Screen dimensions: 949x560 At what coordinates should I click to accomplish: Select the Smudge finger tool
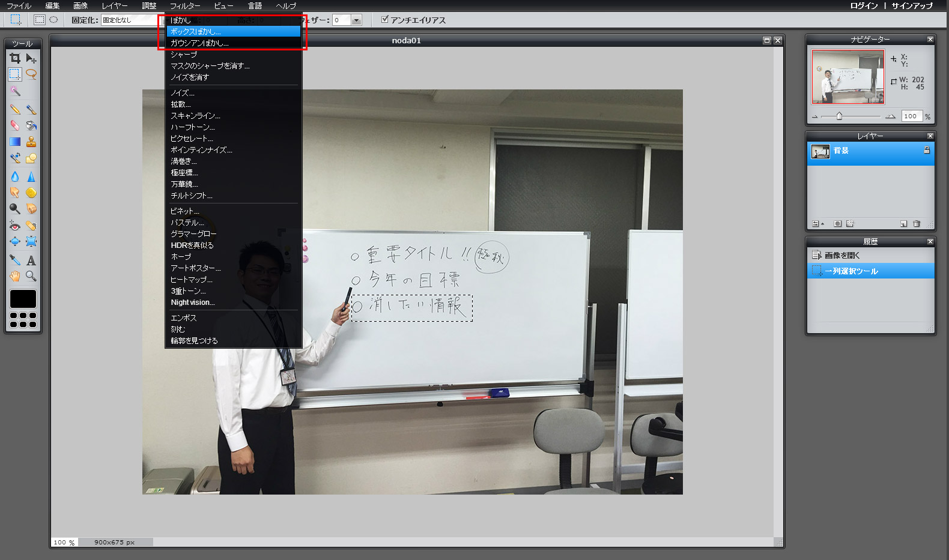[15, 193]
